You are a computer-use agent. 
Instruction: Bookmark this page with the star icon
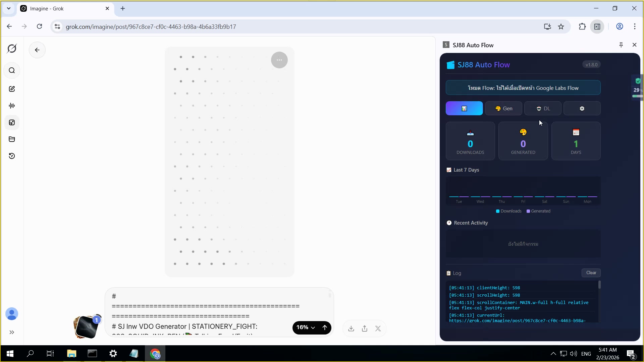pyautogui.click(x=561, y=26)
